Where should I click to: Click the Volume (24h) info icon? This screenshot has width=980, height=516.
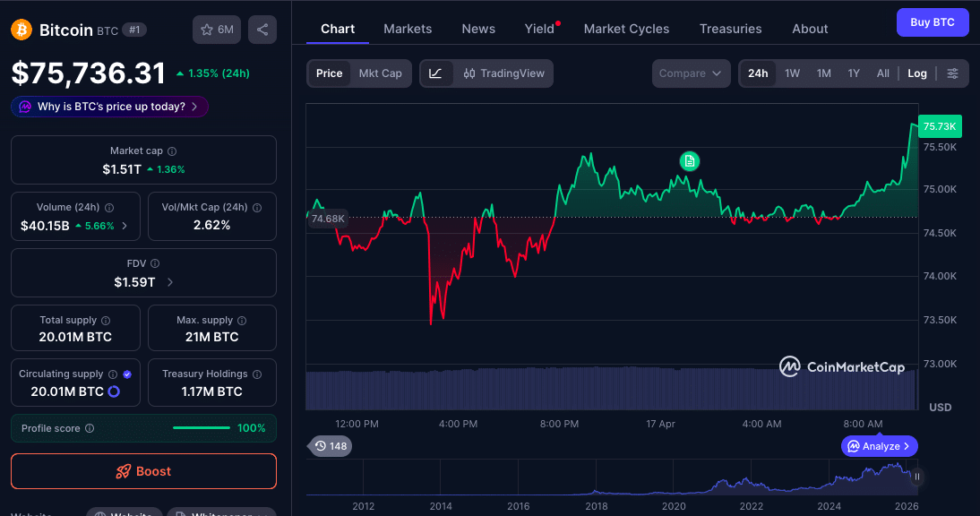pyautogui.click(x=109, y=208)
